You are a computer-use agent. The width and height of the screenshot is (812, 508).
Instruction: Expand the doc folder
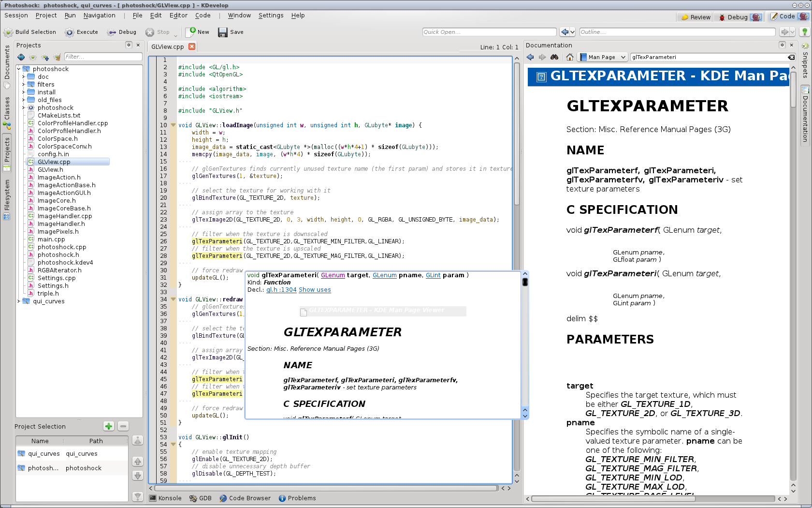[23, 76]
